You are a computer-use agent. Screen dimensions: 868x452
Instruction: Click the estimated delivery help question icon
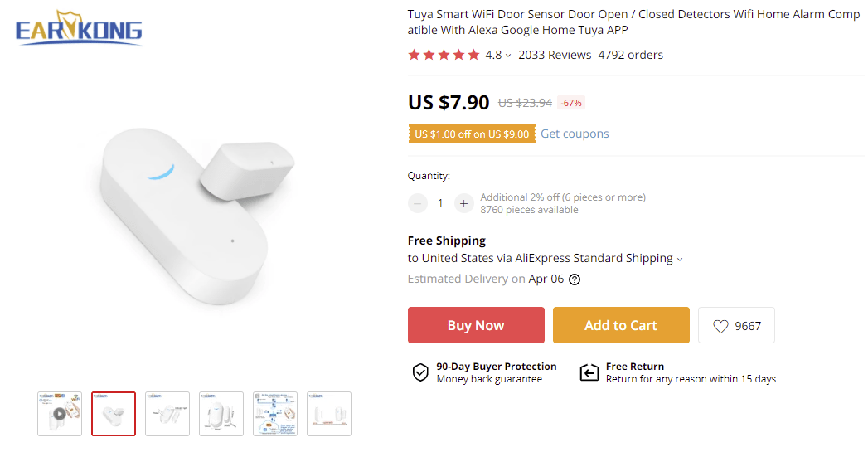(575, 279)
